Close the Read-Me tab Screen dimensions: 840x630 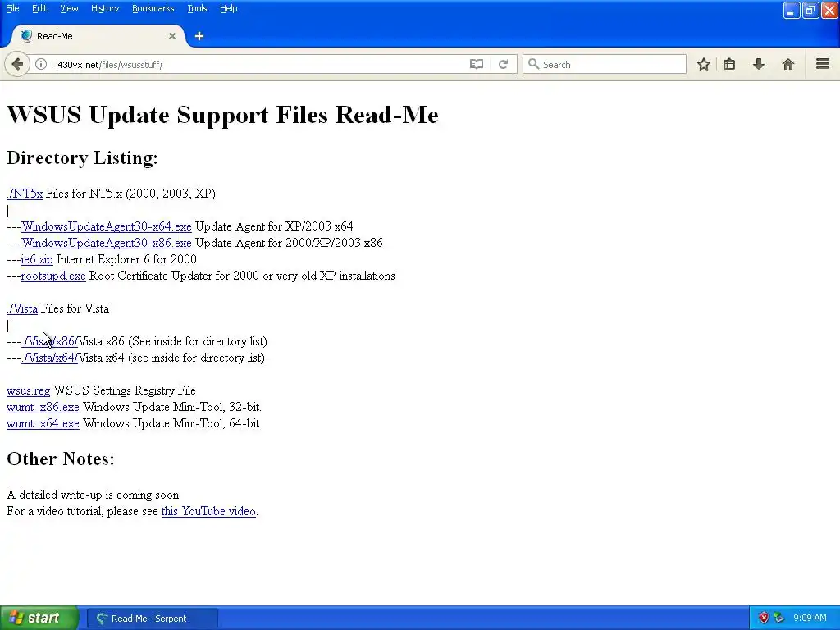[x=172, y=36]
